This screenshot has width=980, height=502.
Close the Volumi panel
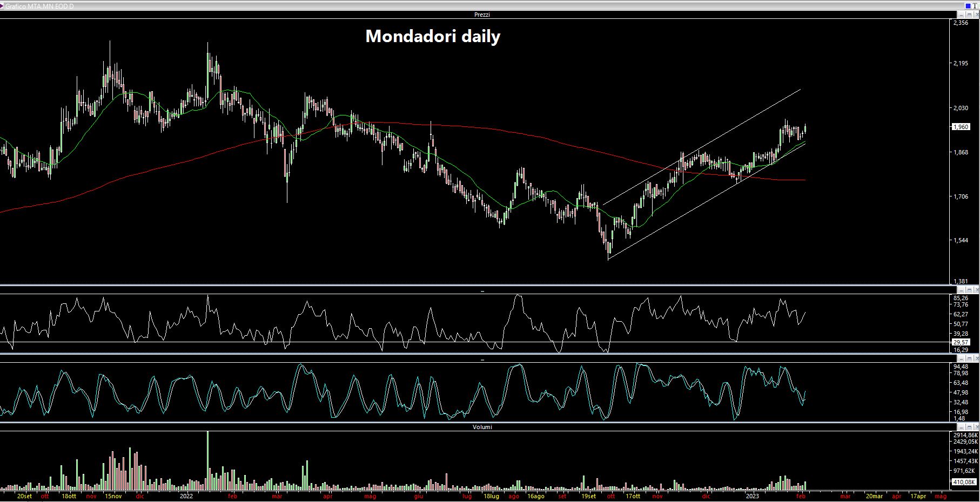coord(977,427)
